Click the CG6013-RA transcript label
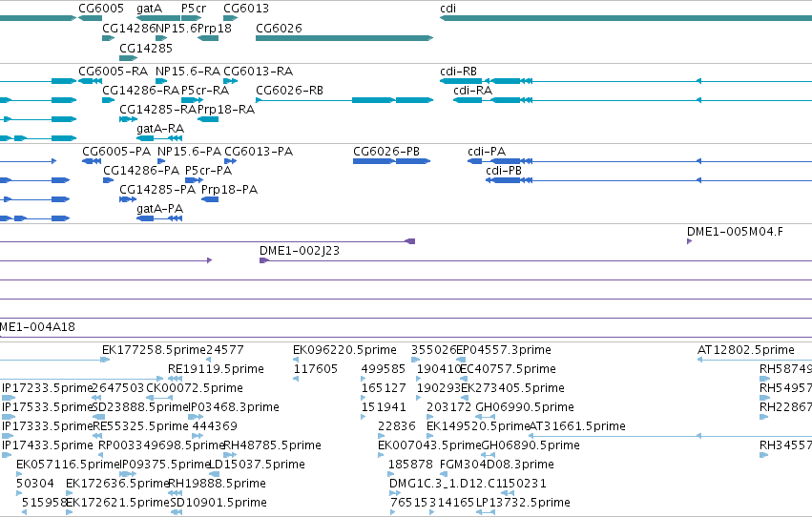The width and height of the screenshot is (812, 517). point(258,71)
